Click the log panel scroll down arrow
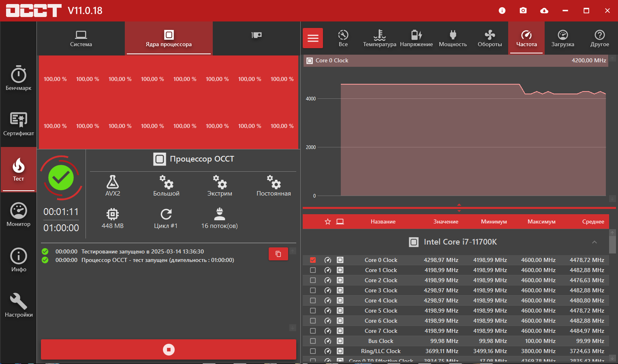 (293, 328)
